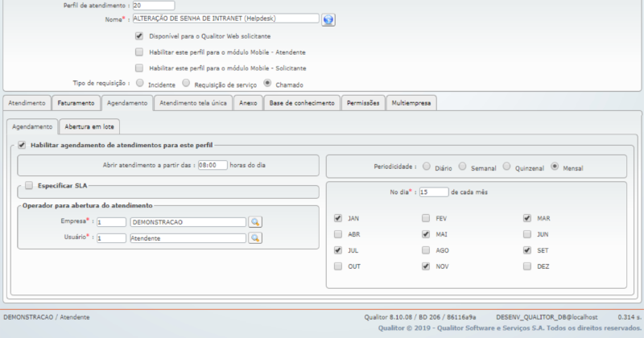Check the FEV month checkbox
Image resolution: width=644 pixels, height=338 pixels.
pyautogui.click(x=425, y=218)
